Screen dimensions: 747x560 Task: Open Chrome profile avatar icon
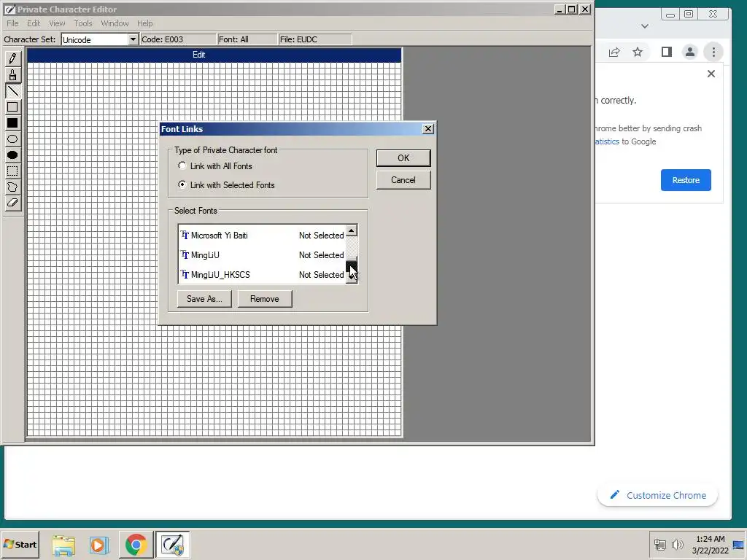point(690,52)
